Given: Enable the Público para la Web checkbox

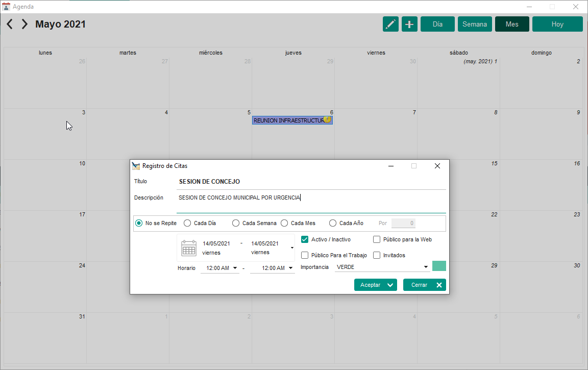Looking at the screenshot, I should coord(377,239).
